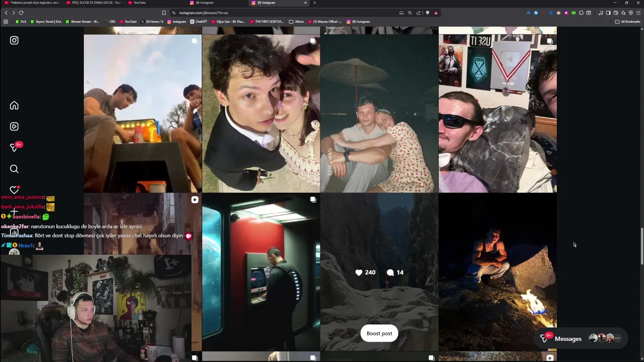Open the Kick bookmark

point(21,22)
